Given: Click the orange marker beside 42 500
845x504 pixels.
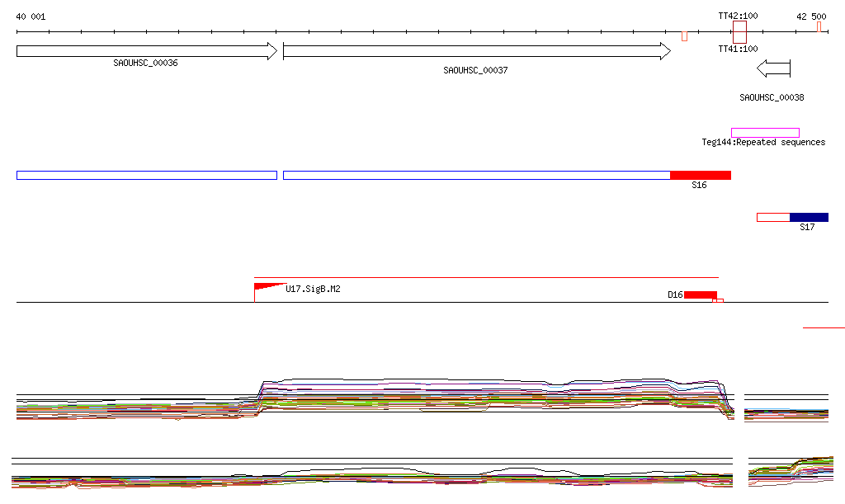Looking at the screenshot, I should [819, 27].
